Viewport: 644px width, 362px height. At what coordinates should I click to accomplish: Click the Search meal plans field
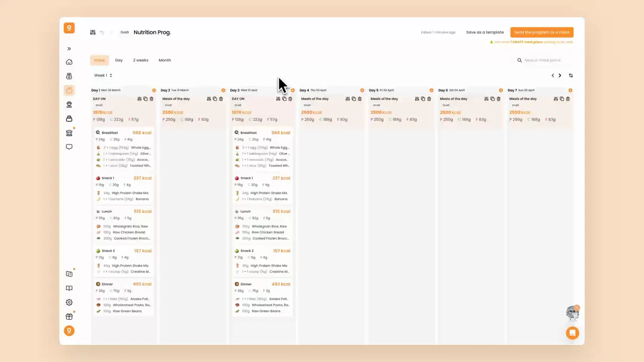(542, 60)
